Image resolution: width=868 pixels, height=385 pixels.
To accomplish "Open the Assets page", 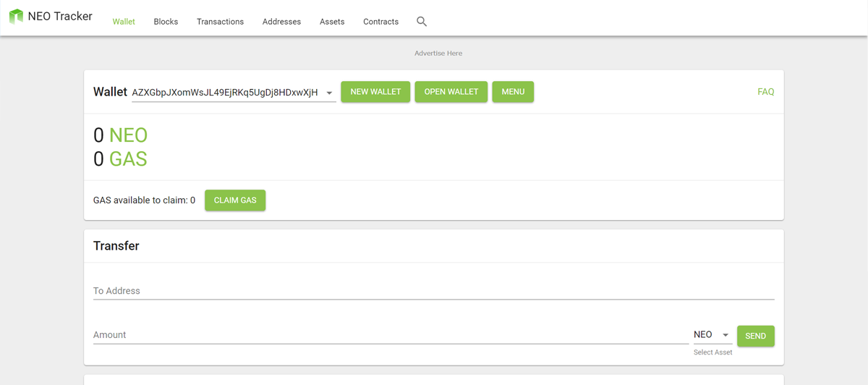I will (x=332, y=22).
